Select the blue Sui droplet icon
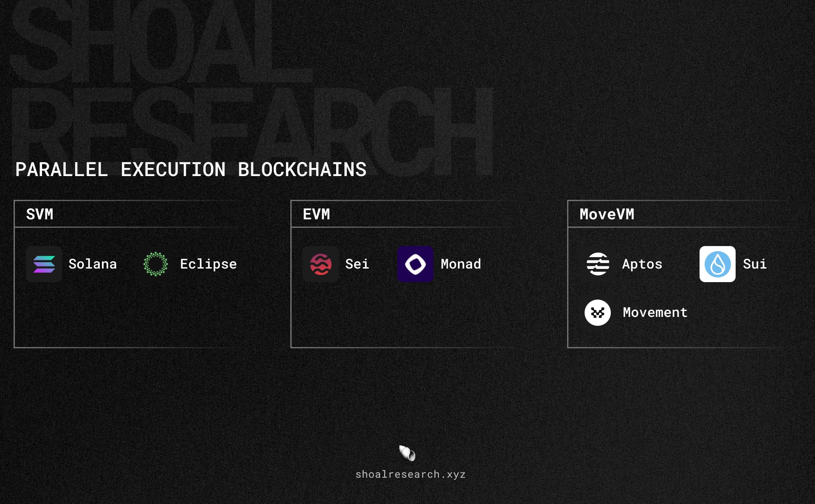 coord(717,264)
